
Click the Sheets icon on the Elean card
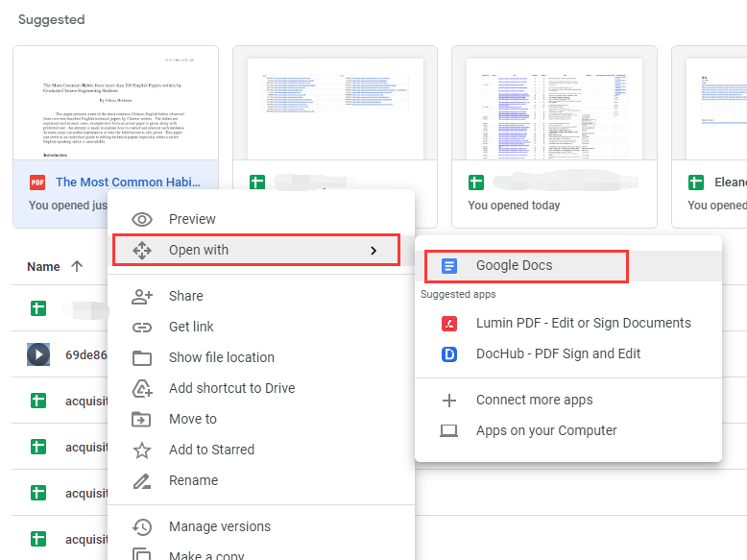(695, 183)
